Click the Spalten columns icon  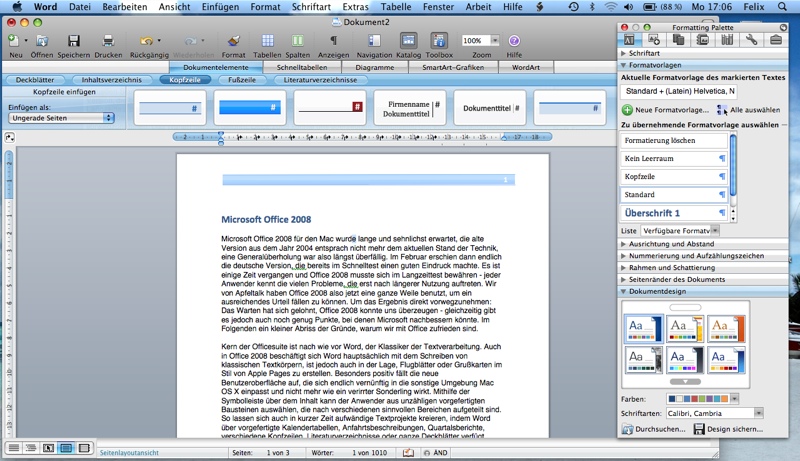(297, 41)
